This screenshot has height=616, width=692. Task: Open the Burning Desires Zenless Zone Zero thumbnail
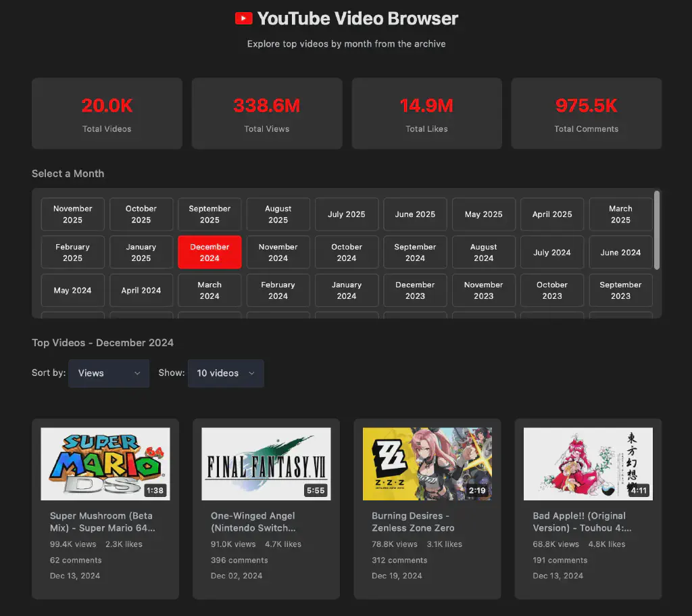coord(427,464)
